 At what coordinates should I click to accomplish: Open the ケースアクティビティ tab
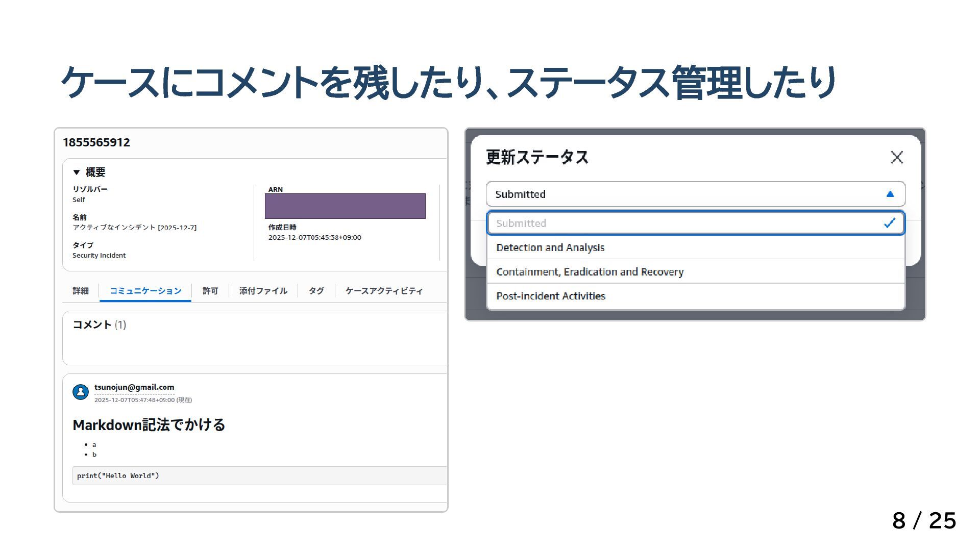(x=384, y=291)
